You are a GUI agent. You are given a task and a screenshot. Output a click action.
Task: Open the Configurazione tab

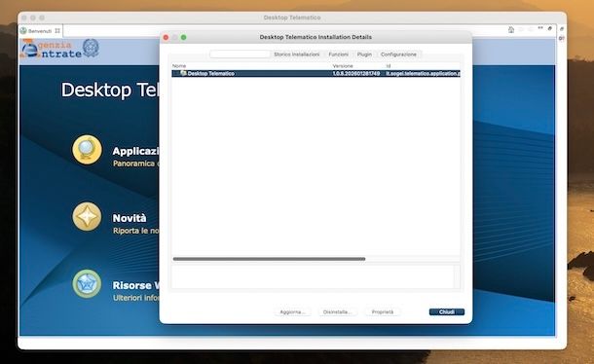398,55
